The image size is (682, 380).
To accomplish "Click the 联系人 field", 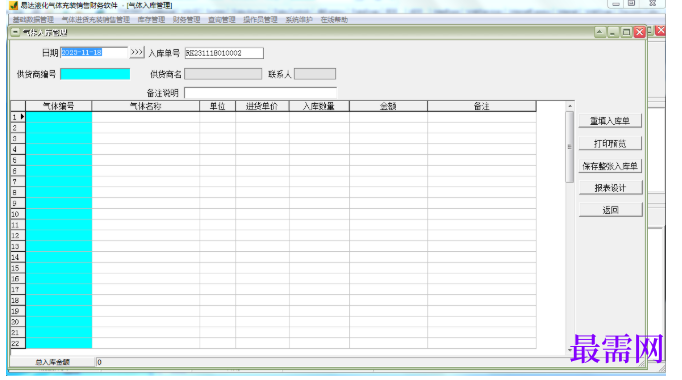I will click(x=315, y=74).
